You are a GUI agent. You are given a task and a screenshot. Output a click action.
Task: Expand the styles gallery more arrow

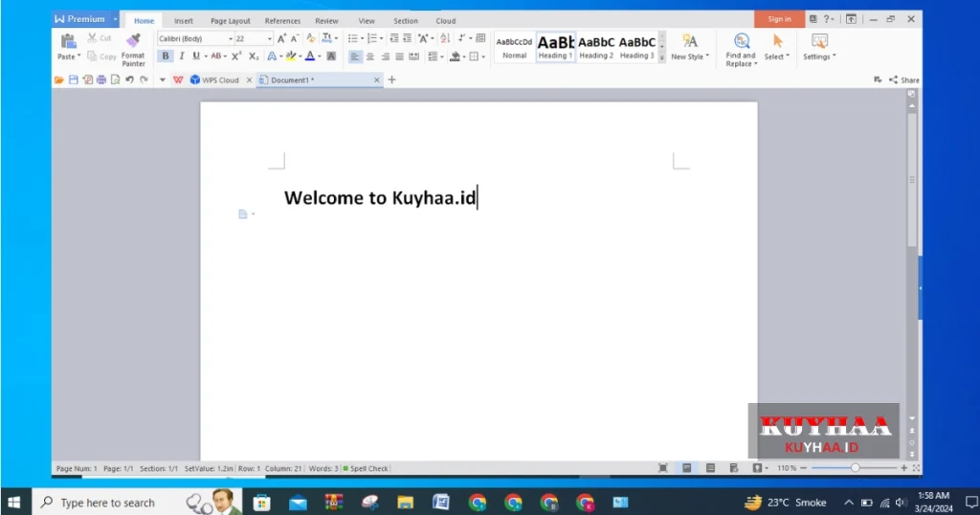click(662, 57)
